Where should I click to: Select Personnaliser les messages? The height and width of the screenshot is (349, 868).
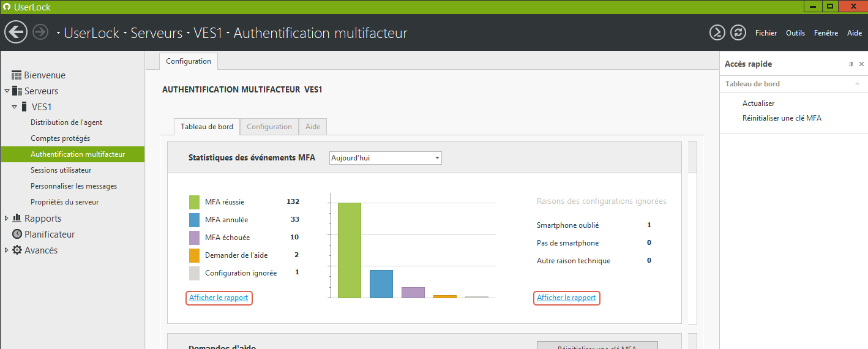tap(73, 186)
